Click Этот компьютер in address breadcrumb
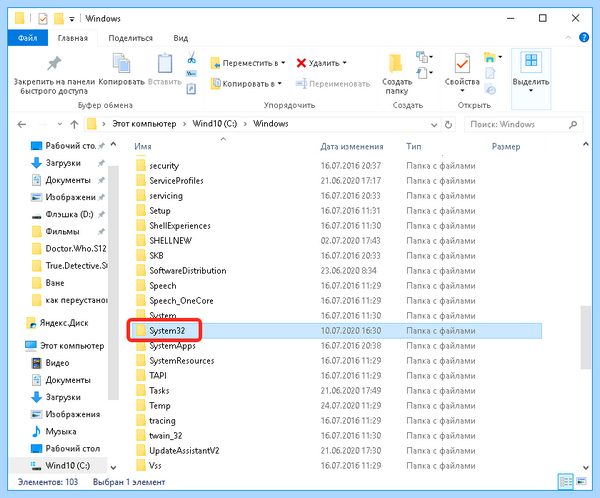This screenshot has width=600, height=498. point(144,124)
